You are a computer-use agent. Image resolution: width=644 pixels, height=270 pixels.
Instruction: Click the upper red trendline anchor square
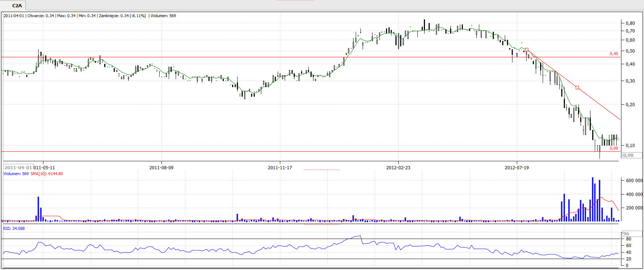(x=527, y=50)
